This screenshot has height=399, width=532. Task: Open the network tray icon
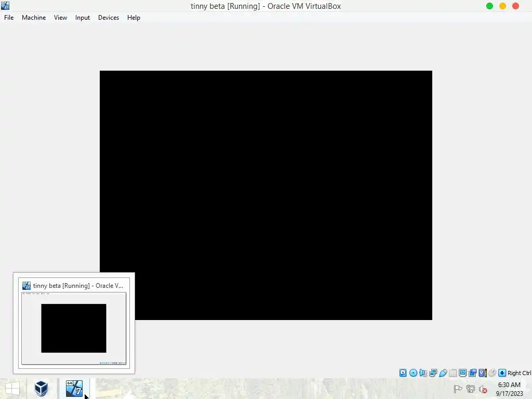[x=470, y=389]
